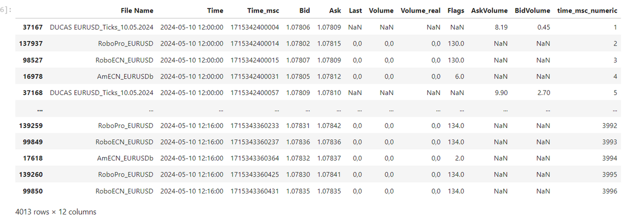Screen dimensions: 644x220
Task: Click BidVolume value 0.45
Action: (x=544, y=27)
